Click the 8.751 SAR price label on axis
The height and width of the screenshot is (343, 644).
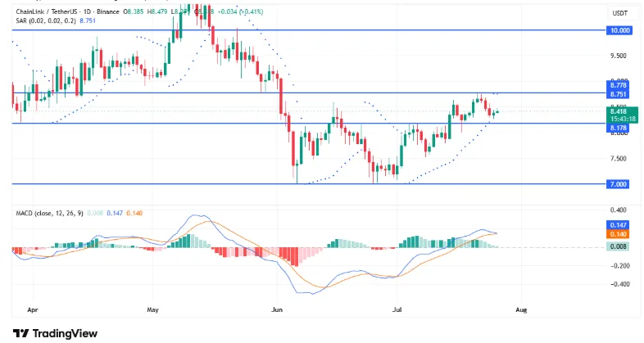618,94
